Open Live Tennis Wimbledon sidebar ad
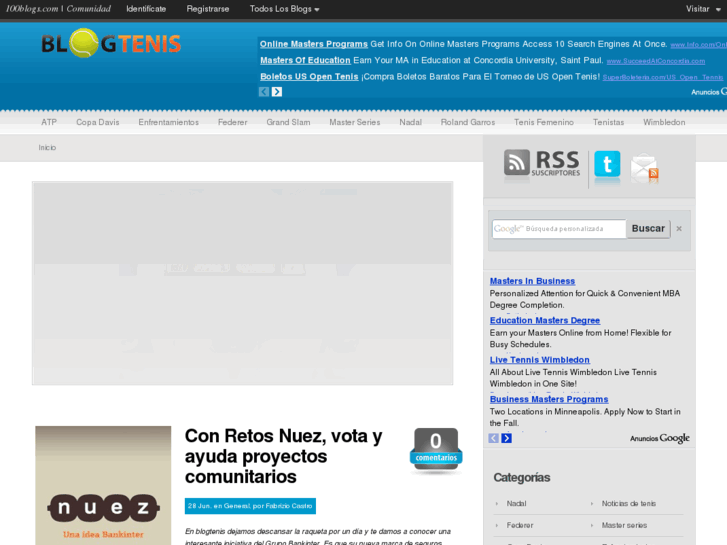The height and width of the screenshot is (545, 727). coord(540,360)
